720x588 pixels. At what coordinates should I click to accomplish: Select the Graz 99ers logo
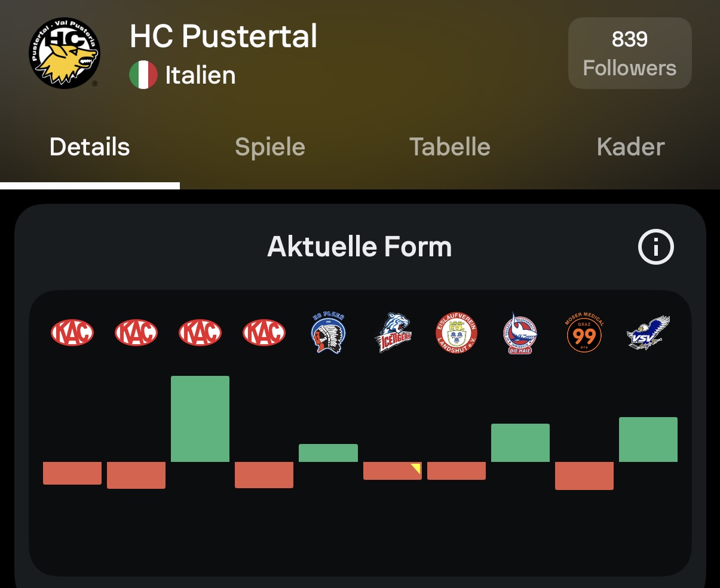click(x=584, y=333)
